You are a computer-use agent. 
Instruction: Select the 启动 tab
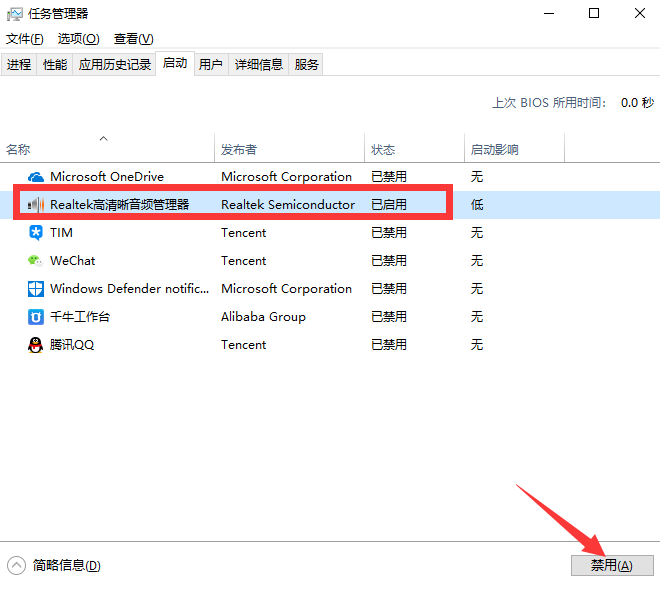click(x=175, y=63)
